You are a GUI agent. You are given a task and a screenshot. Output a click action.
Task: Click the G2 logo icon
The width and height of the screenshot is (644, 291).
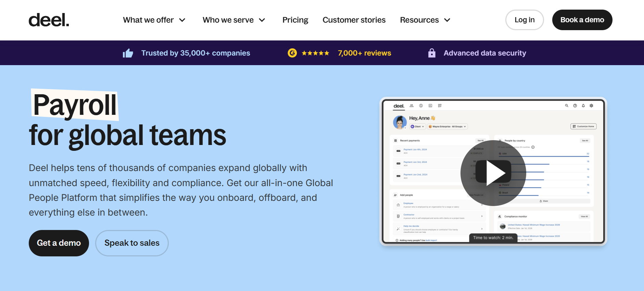point(292,53)
